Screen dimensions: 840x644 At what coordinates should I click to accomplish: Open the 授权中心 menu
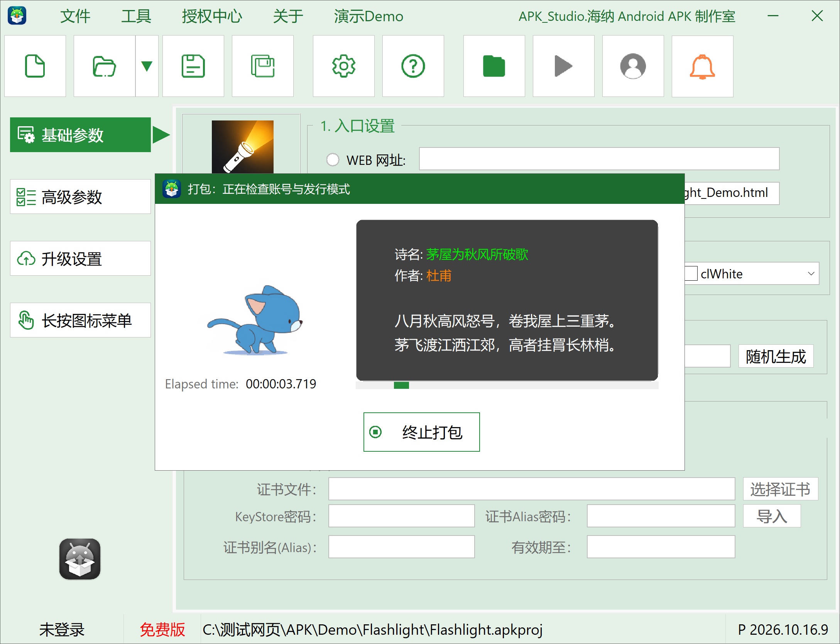click(212, 16)
